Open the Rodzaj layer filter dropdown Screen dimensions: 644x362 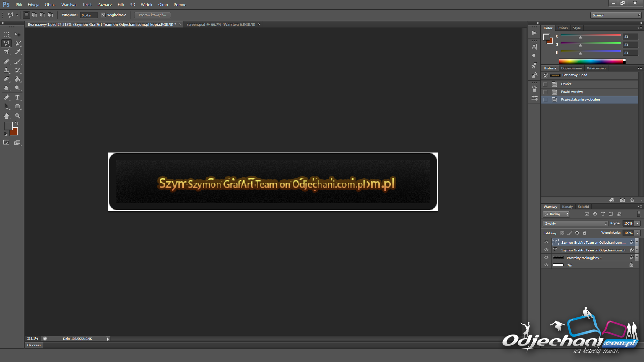click(556, 214)
